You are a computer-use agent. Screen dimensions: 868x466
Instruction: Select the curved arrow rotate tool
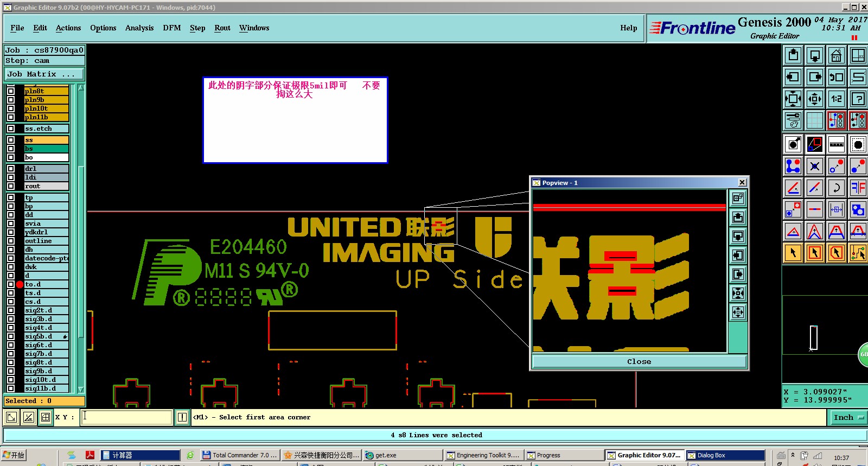click(x=837, y=188)
